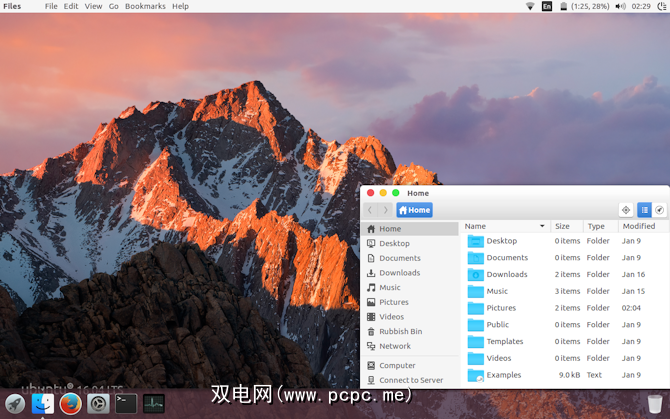Select the Templates folder icon in file list
Viewport: 670px width, 419px height.
coord(476,342)
